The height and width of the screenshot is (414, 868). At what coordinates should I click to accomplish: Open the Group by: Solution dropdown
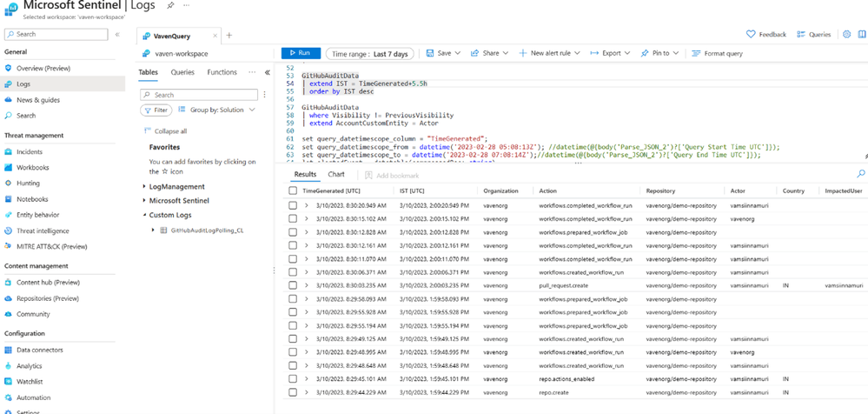coord(217,110)
